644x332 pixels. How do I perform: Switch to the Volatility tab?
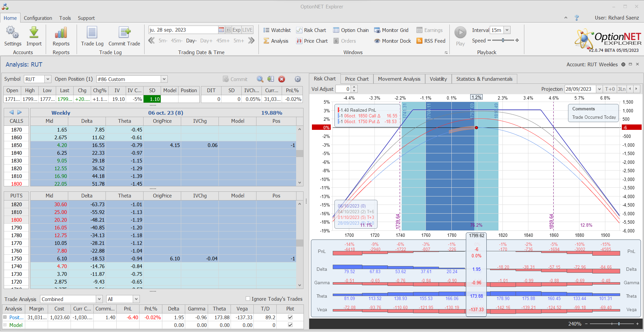click(438, 79)
